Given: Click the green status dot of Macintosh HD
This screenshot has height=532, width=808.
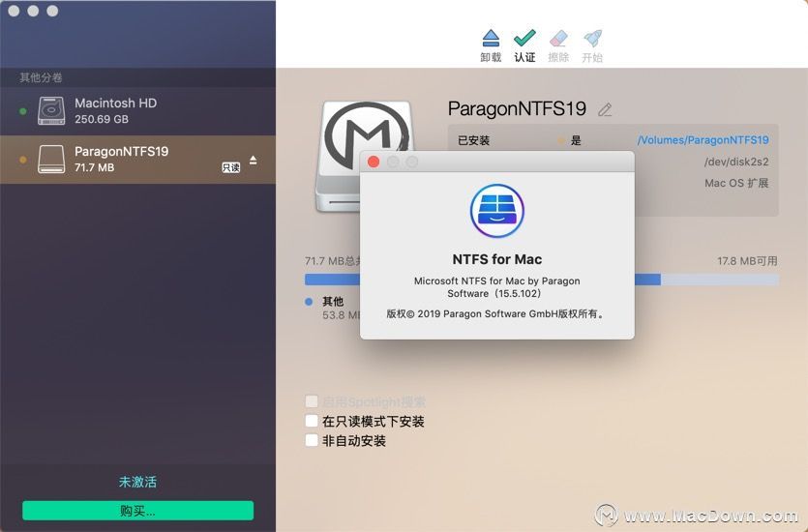Looking at the screenshot, I should 22,111.
